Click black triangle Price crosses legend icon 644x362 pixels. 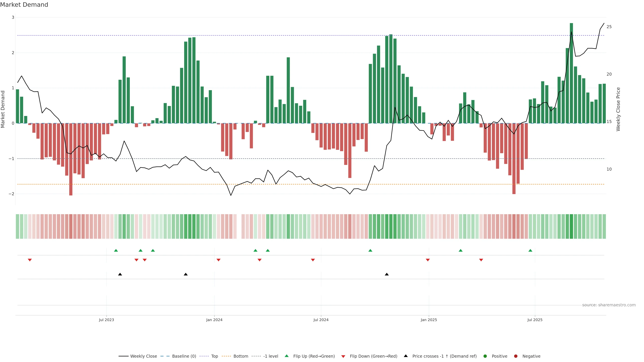click(406, 356)
